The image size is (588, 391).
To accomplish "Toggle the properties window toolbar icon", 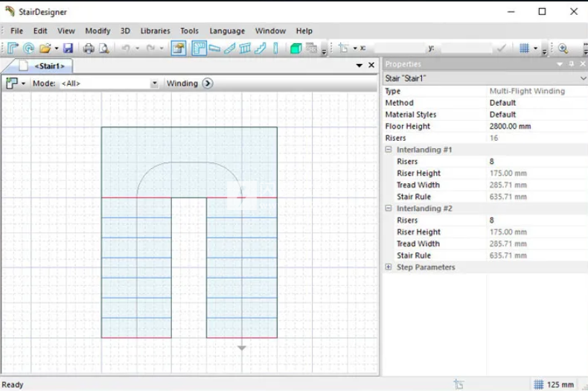I will (x=179, y=48).
